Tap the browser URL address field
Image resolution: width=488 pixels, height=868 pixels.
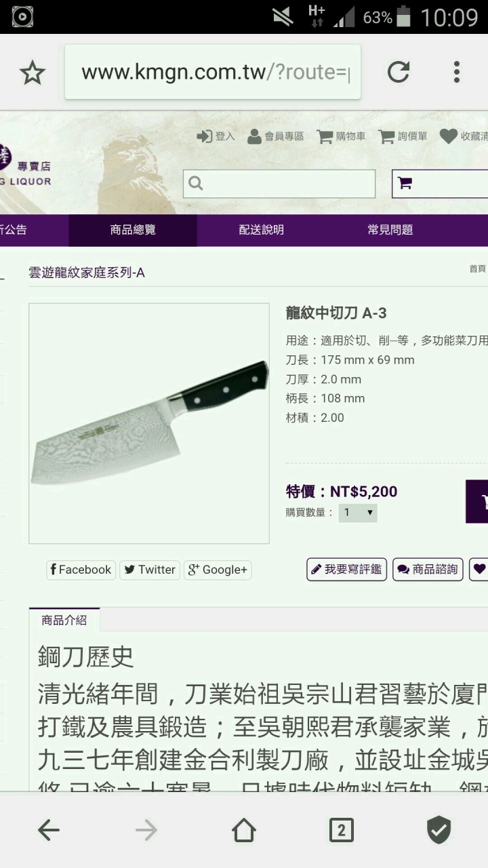tap(213, 72)
